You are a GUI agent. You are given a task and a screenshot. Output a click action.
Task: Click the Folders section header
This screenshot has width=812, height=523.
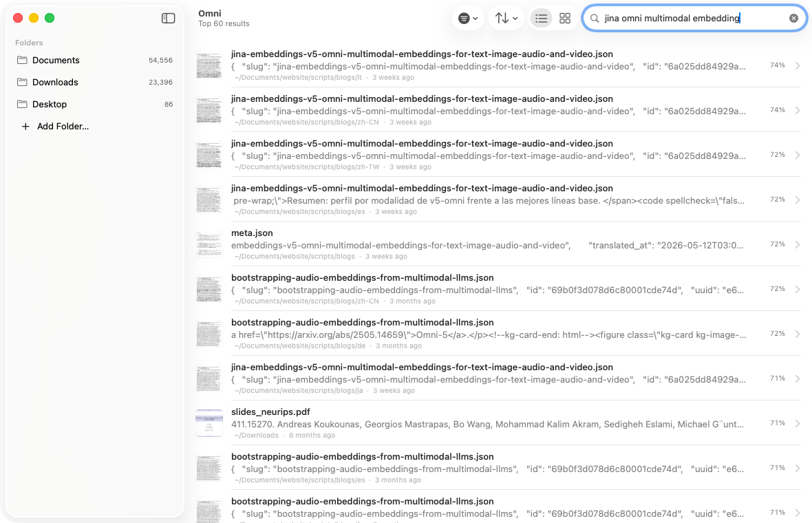coord(29,43)
